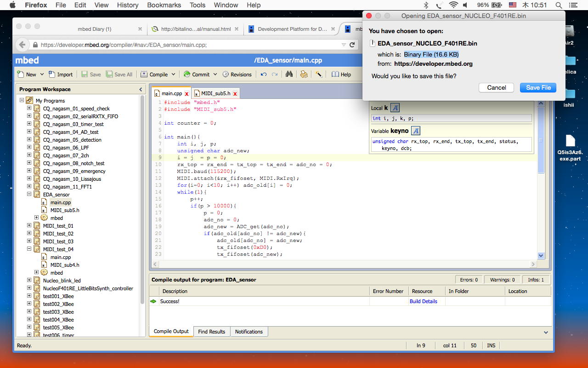Open the Help book icon
Screen dimensions: 588x368
coord(341,75)
